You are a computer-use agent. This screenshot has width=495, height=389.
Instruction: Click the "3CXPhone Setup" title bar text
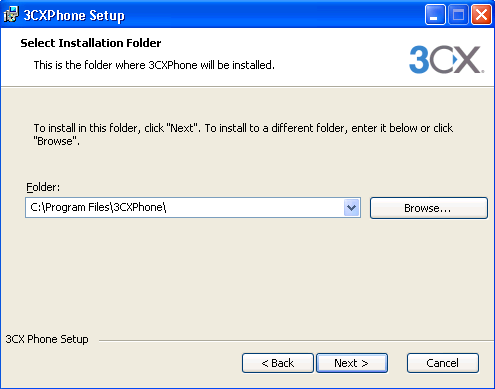[74, 15]
